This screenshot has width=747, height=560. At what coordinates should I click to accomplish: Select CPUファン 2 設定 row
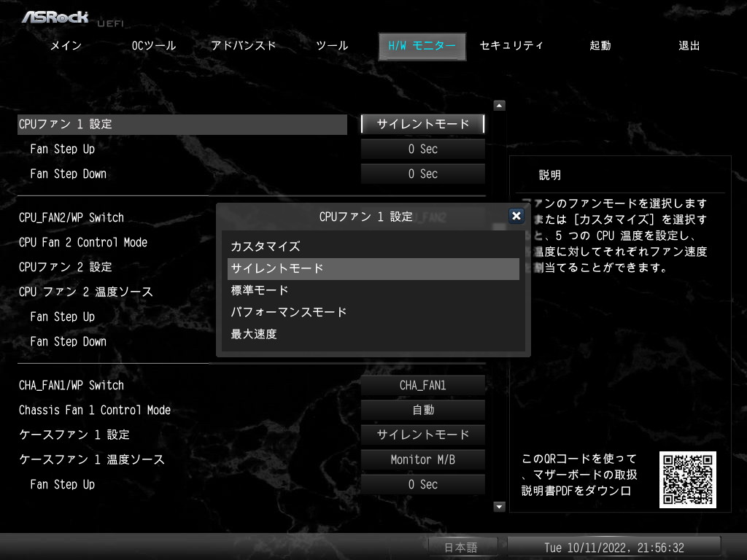pyautogui.click(x=66, y=267)
